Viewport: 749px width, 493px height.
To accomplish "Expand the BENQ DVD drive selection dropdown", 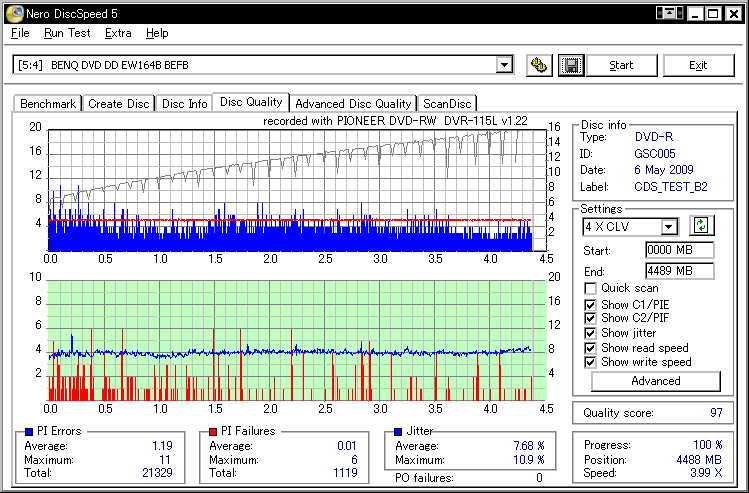I will click(505, 66).
